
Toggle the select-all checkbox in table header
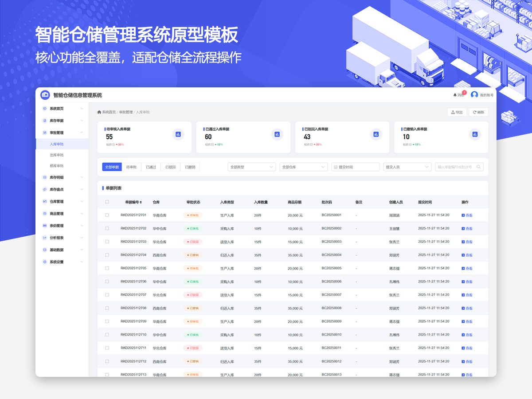point(107,202)
